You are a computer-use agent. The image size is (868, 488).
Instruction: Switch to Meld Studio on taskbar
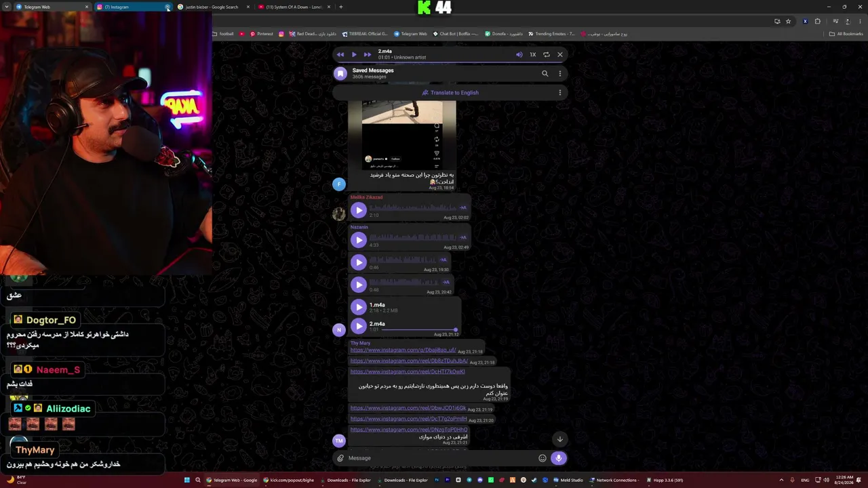pyautogui.click(x=568, y=480)
